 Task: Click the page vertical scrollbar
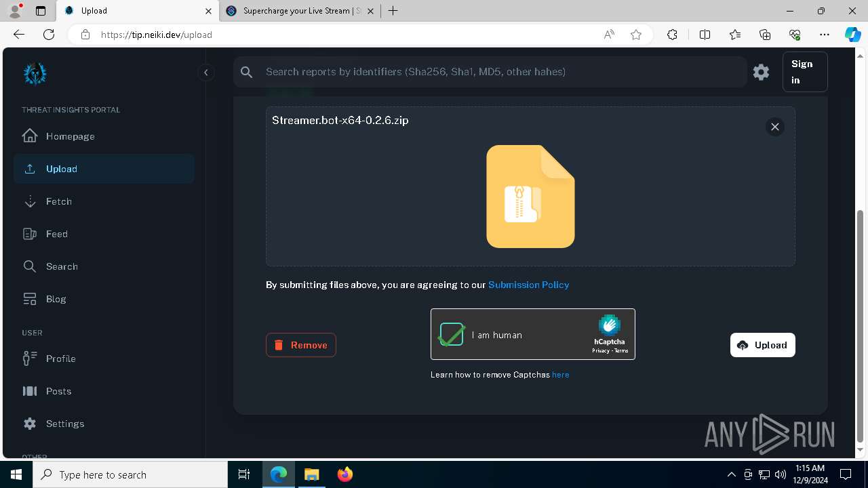(861, 325)
